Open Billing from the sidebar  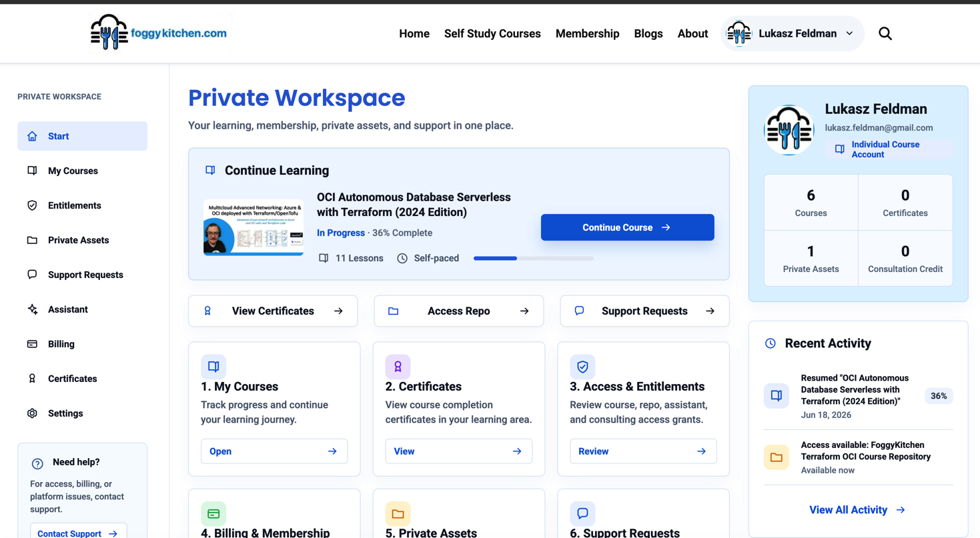coord(82,344)
